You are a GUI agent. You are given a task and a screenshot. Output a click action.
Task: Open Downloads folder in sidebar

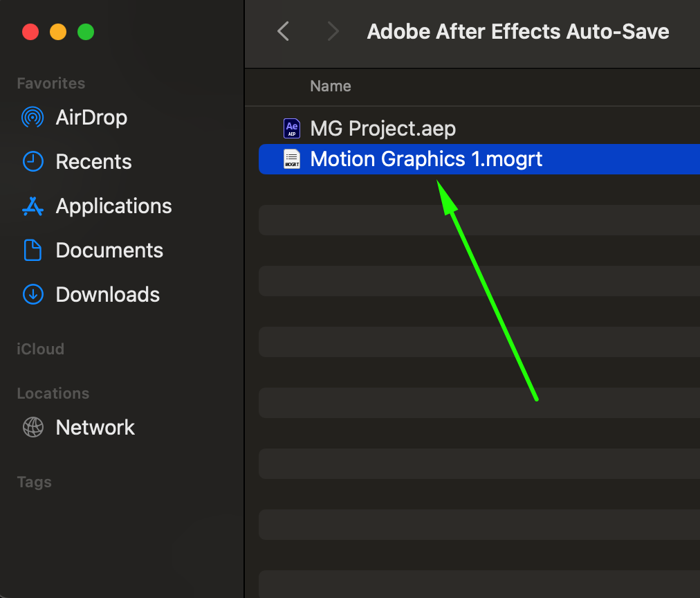coord(107,295)
